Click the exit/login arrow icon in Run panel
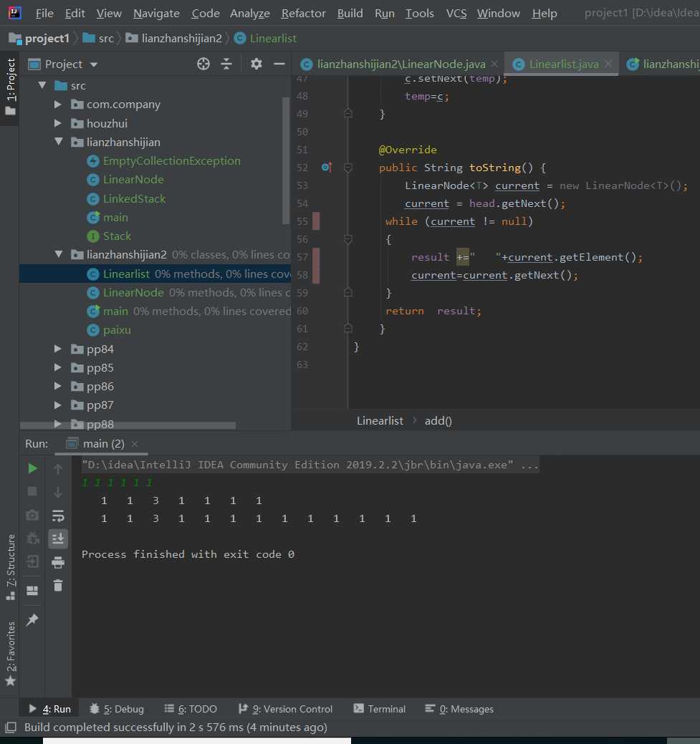Screen dimensions: 700x744 32,562
